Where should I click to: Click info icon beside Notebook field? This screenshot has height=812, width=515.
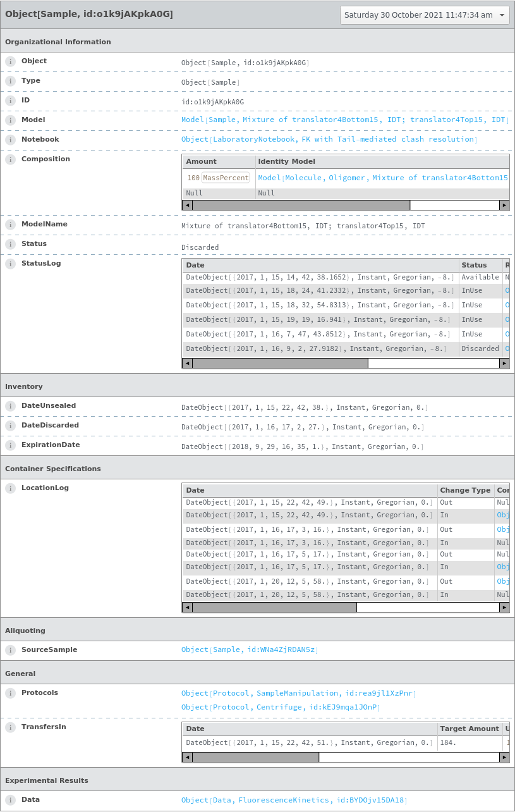(x=10, y=140)
